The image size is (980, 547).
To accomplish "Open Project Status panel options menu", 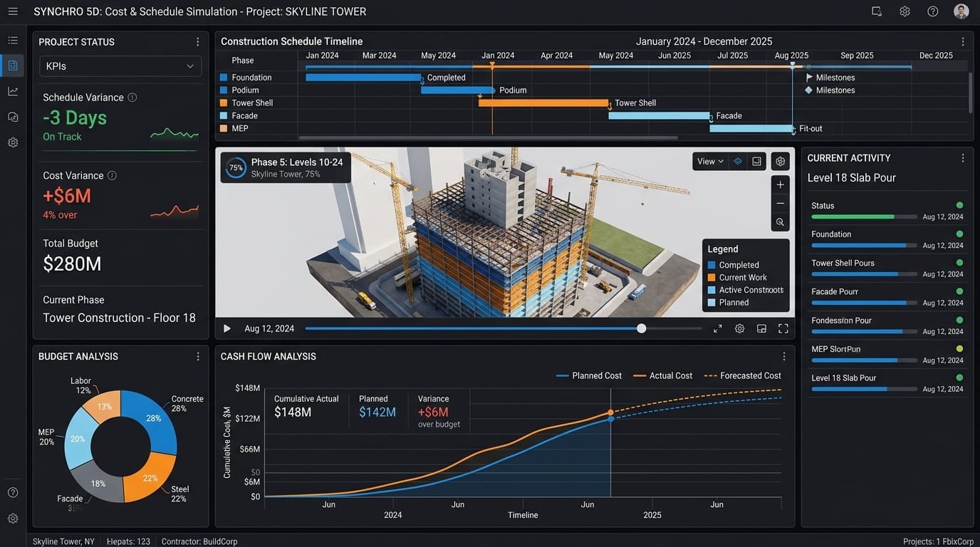I will [198, 42].
